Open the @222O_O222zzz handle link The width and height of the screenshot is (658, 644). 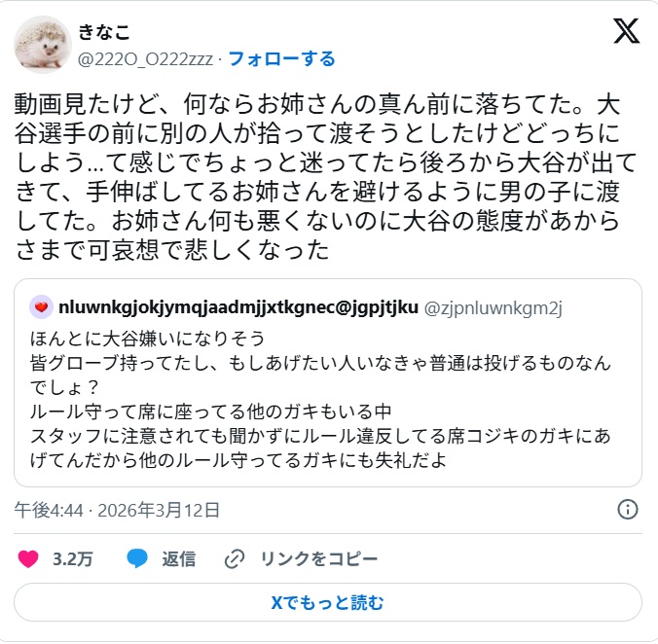pos(145,59)
